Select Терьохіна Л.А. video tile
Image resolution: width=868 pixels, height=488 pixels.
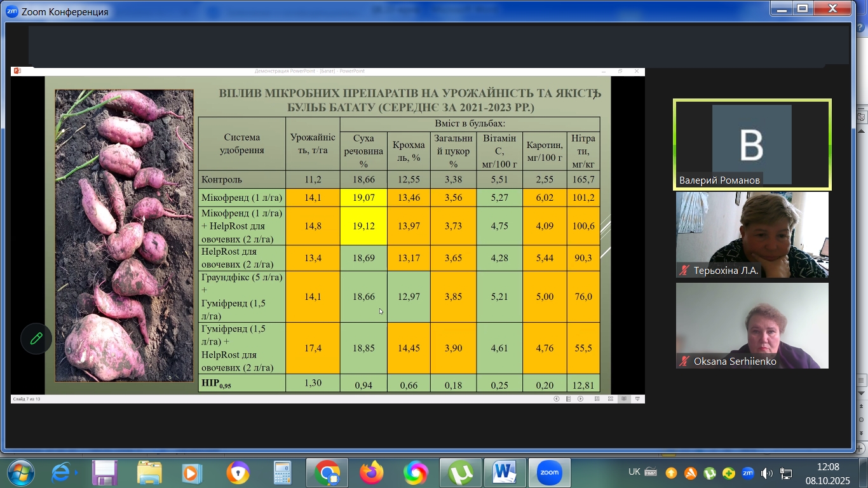click(x=752, y=234)
